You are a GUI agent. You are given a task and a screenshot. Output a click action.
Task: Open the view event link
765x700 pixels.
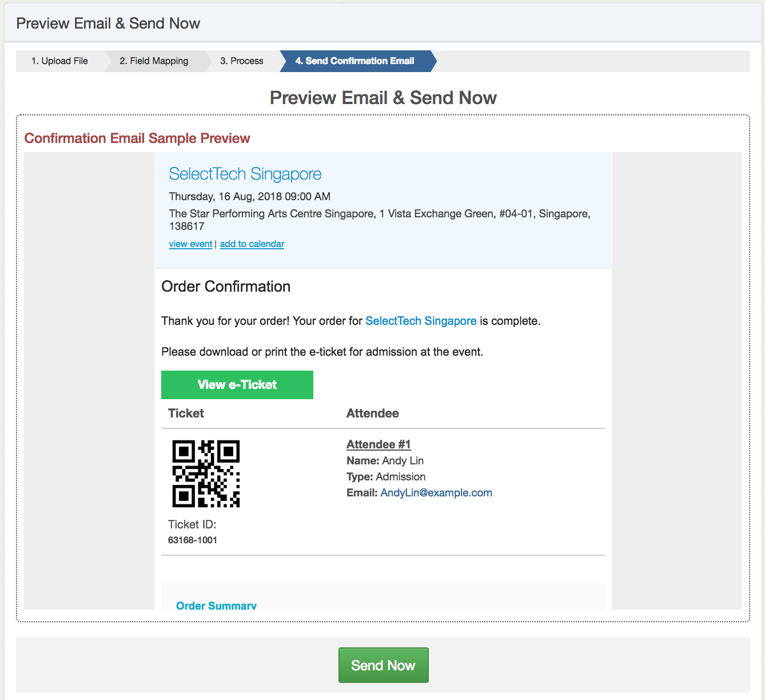(190, 244)
